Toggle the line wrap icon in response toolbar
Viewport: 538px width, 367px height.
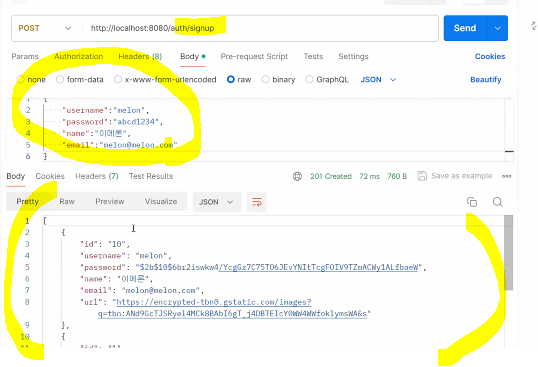257,202
